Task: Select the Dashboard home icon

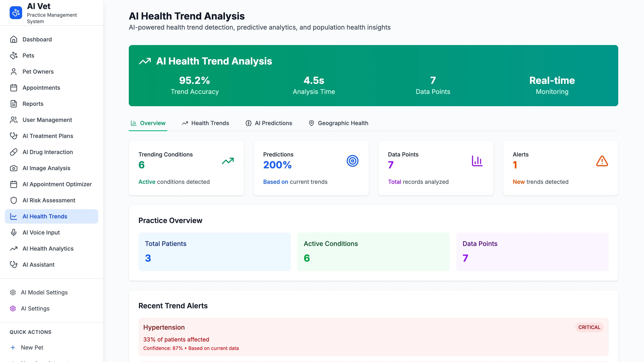Action: pyautogui.click(x=14, y=39)
